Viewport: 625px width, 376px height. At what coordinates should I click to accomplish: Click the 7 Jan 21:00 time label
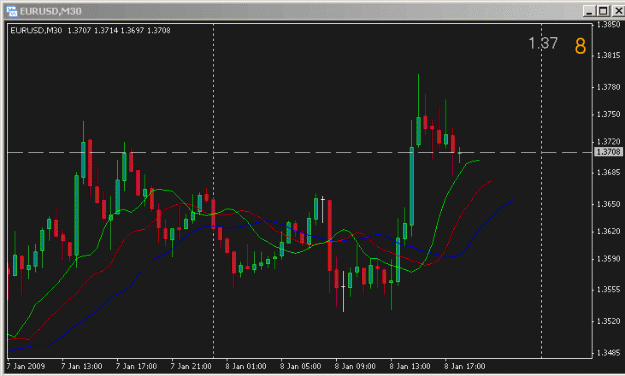(191, 366)
